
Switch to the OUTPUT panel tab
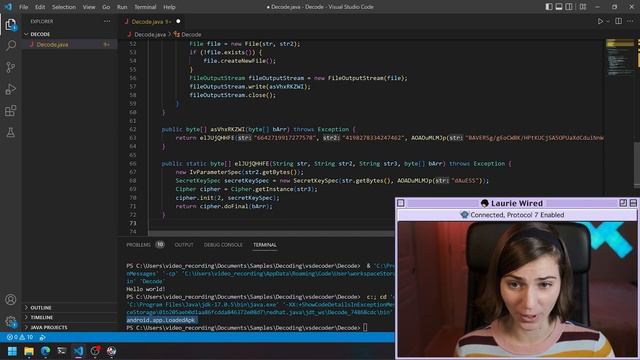coord(184,245)
